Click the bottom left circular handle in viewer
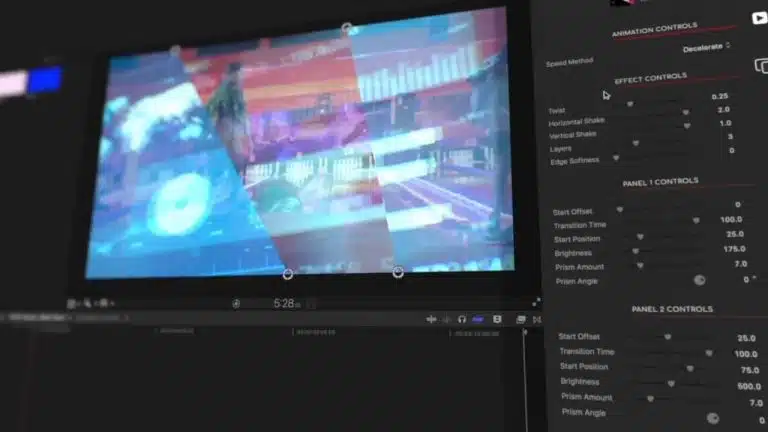 [288, 274]
